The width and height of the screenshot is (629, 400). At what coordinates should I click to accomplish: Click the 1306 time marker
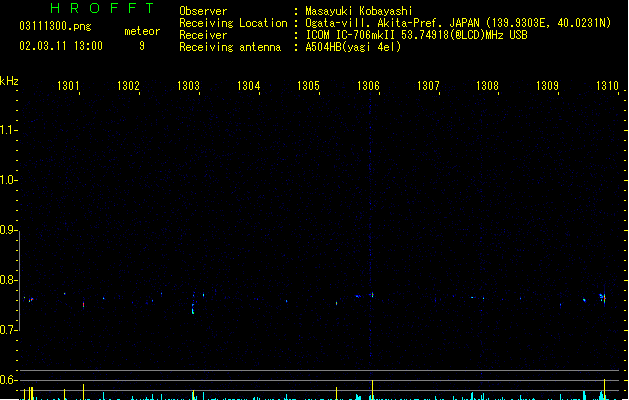click(368, 86)
